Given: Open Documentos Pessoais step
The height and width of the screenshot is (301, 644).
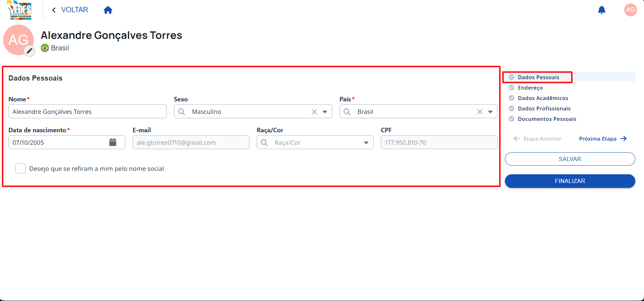Looking at the screenshot, I should [x=547, y=119].
